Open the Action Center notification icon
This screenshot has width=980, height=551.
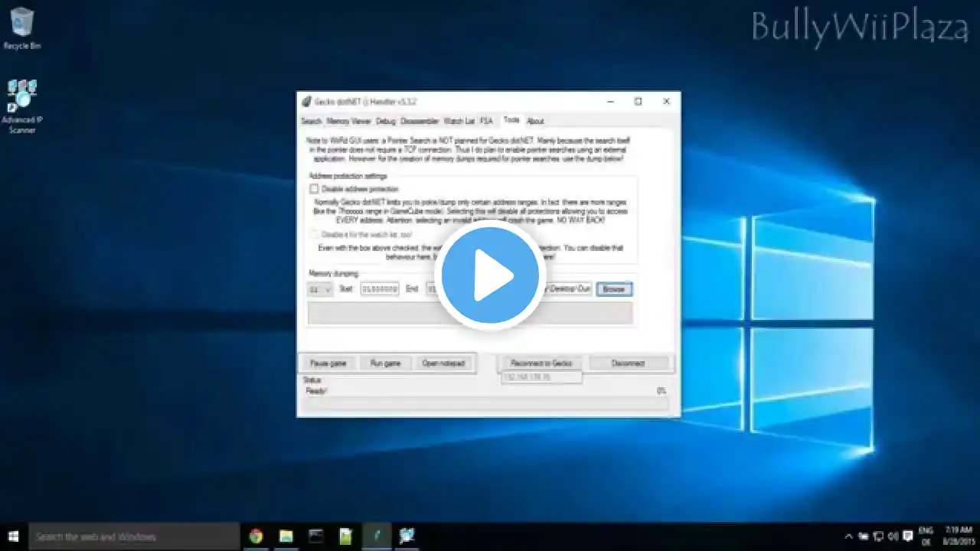909,536
